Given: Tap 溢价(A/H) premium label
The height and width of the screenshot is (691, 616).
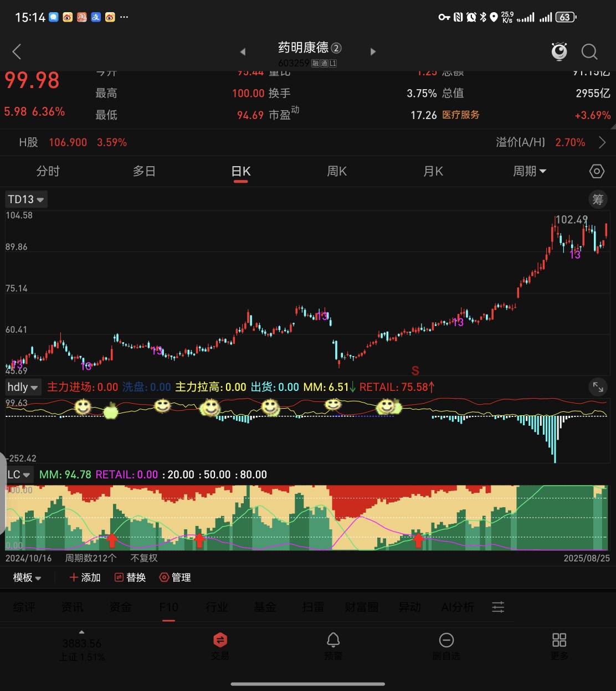Looking at the screenshot, I should coord(521,142).
